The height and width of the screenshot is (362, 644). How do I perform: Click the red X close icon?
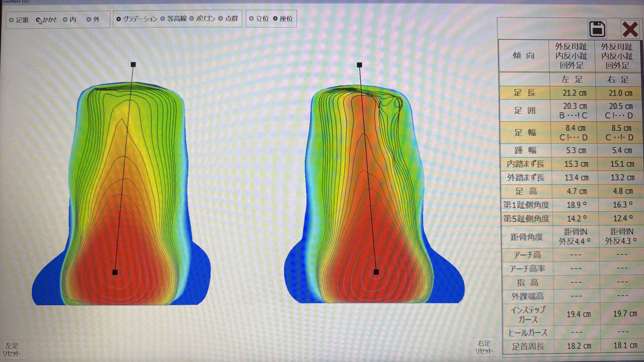(x=630, y=29)
